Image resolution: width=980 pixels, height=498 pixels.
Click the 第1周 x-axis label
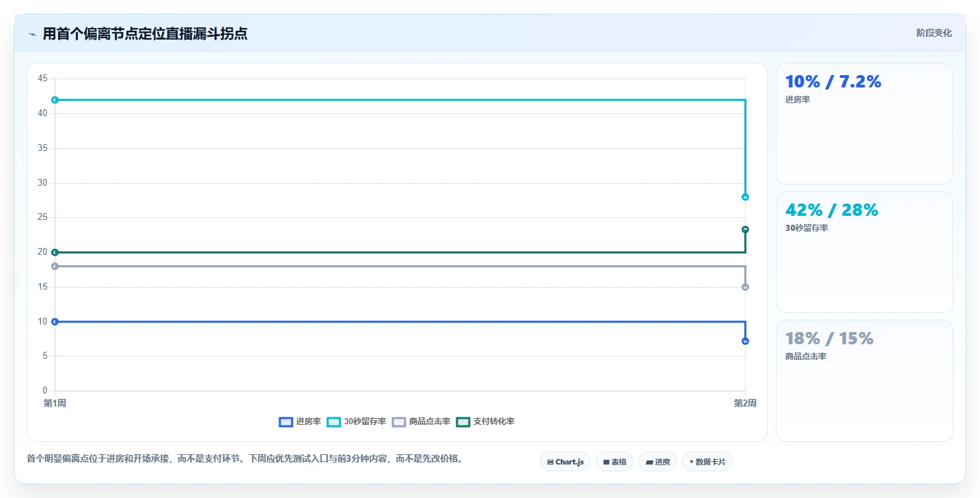[55, 403]
